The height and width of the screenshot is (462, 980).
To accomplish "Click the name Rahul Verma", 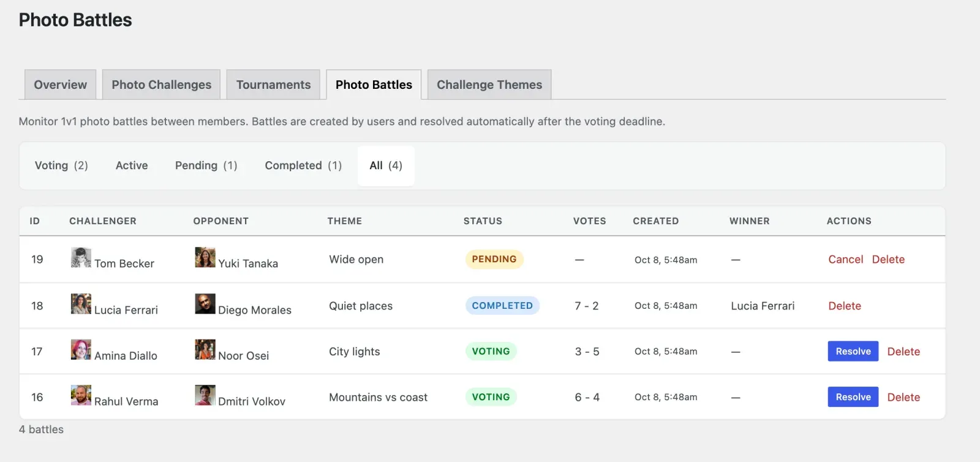I will [x=126, y=401].
